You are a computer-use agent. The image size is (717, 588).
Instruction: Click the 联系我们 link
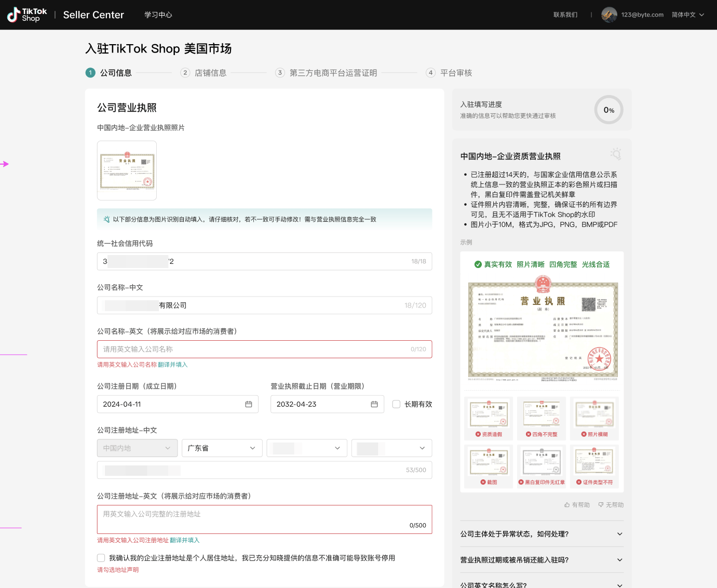[565, 15]
